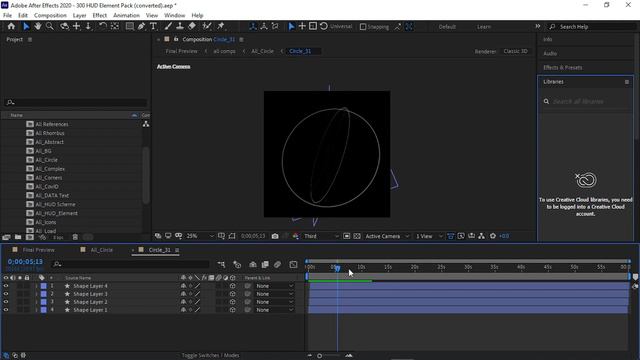The width and height of the screenshot is (640, 360).
Task: Open the Third resolution dropdown
Action: point(321,236)
